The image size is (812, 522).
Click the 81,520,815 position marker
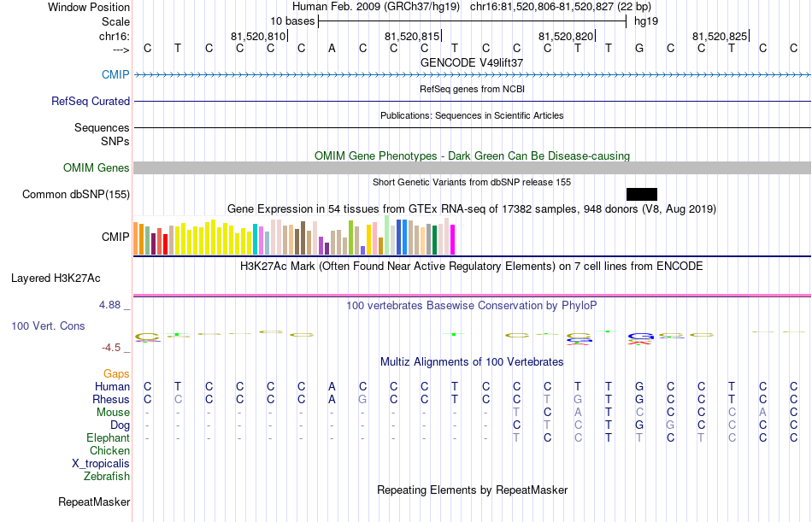[413, 36]
